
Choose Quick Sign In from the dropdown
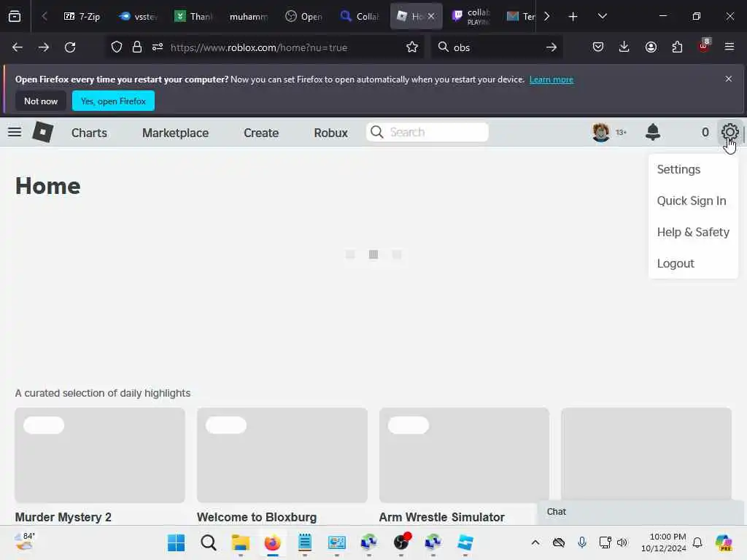[x=692, y=201]
